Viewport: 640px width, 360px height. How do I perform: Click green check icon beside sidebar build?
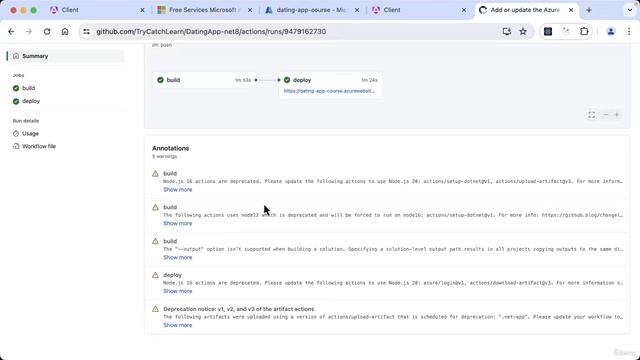tap(16, 88)
